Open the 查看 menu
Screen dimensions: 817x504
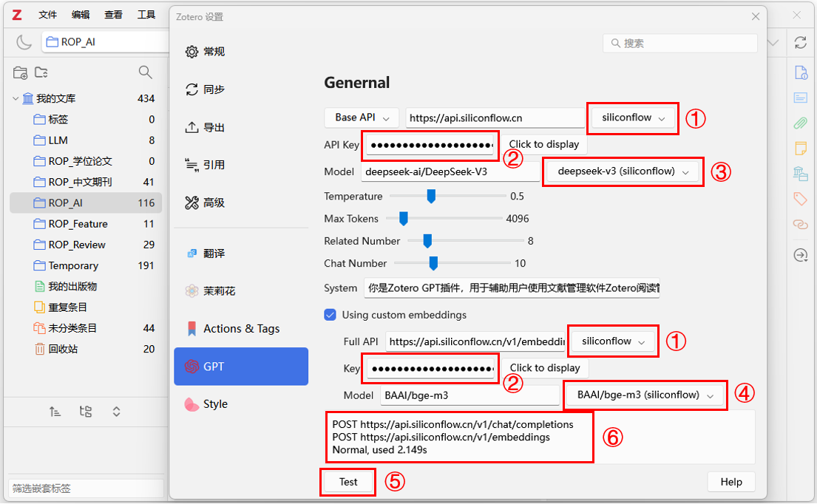tap(114, 15)
